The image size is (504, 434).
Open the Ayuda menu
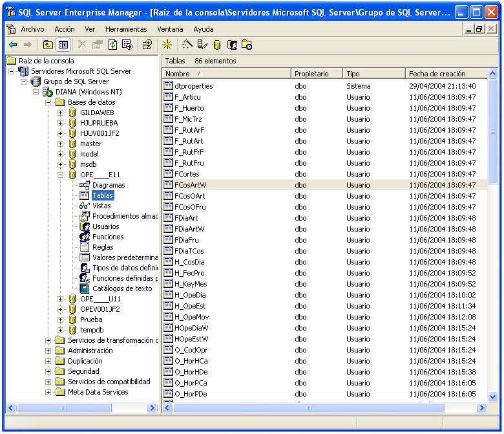[x=204, y=29]
